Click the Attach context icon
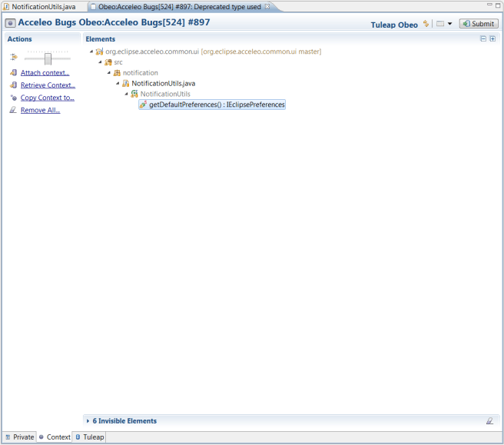504x445 pixels. pyautogui.click(x=13, y=73)
